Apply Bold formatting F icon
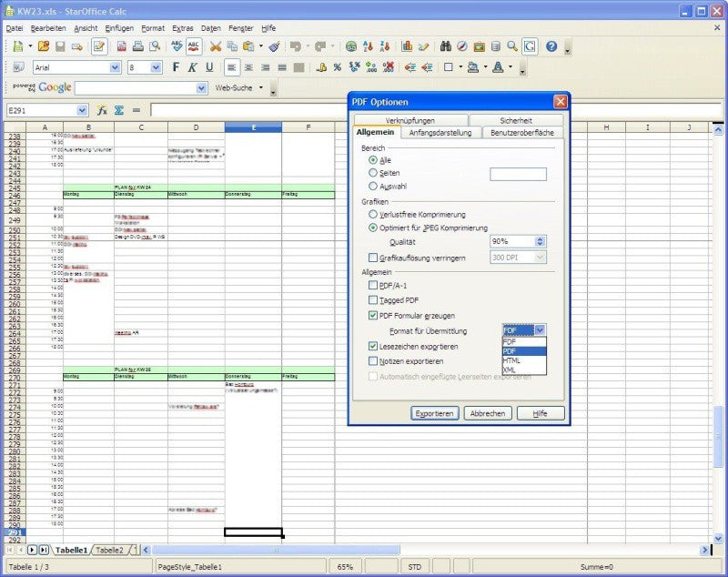This screenshot has height=577, width=728. (x=176, y=67)
